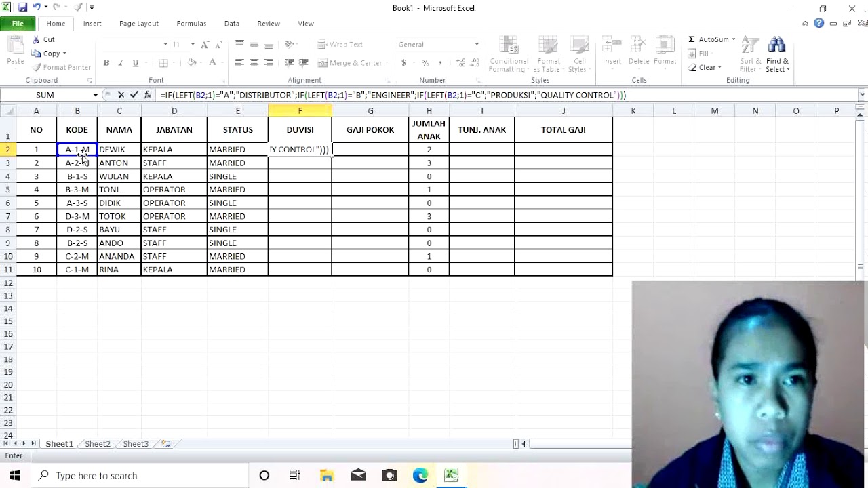Open Find & Select binoculars menu
Image resolution: width=868 pixels, height=488 pixels.
(x=777, y=55)
